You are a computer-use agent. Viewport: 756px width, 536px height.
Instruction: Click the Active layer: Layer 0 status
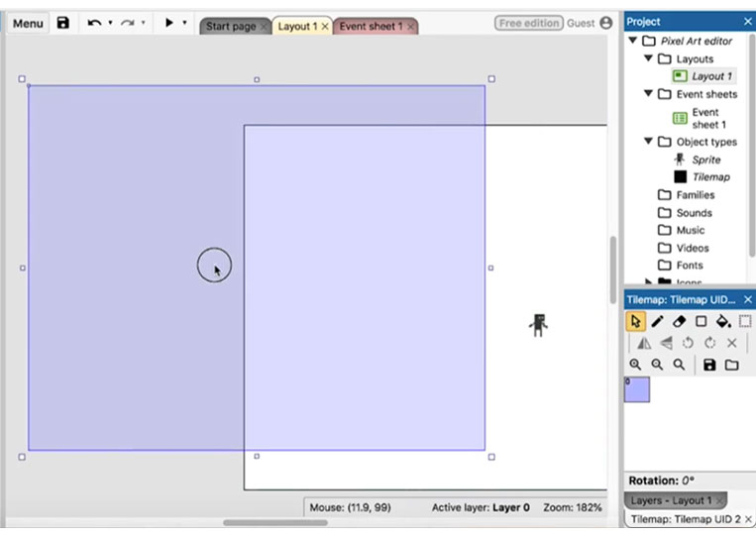481,507
